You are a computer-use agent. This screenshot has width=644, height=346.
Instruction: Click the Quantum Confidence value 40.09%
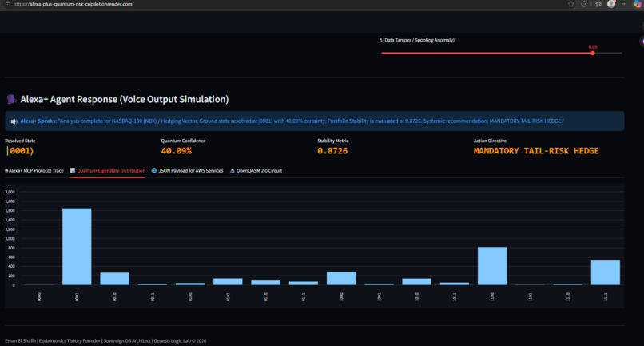point(177,151)
